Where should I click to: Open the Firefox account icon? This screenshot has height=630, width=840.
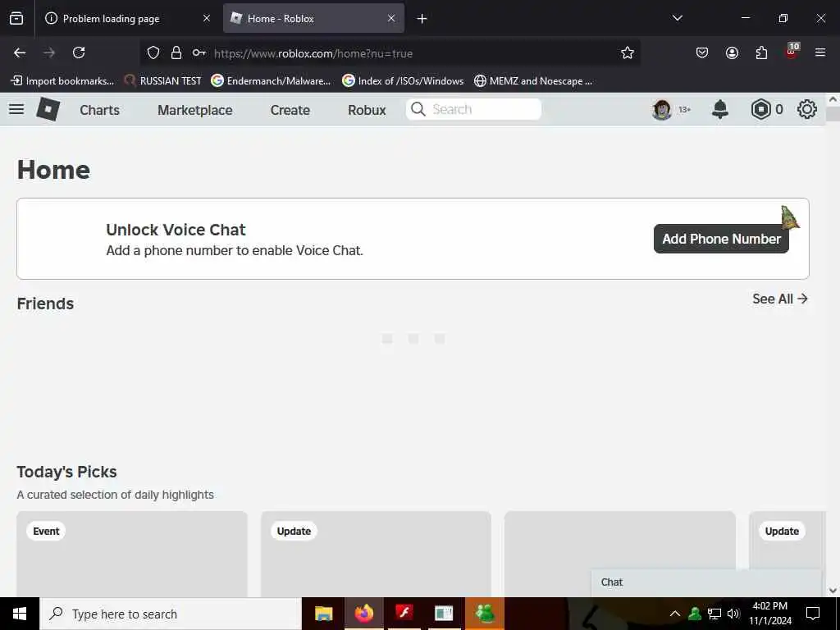pos(732,52)
